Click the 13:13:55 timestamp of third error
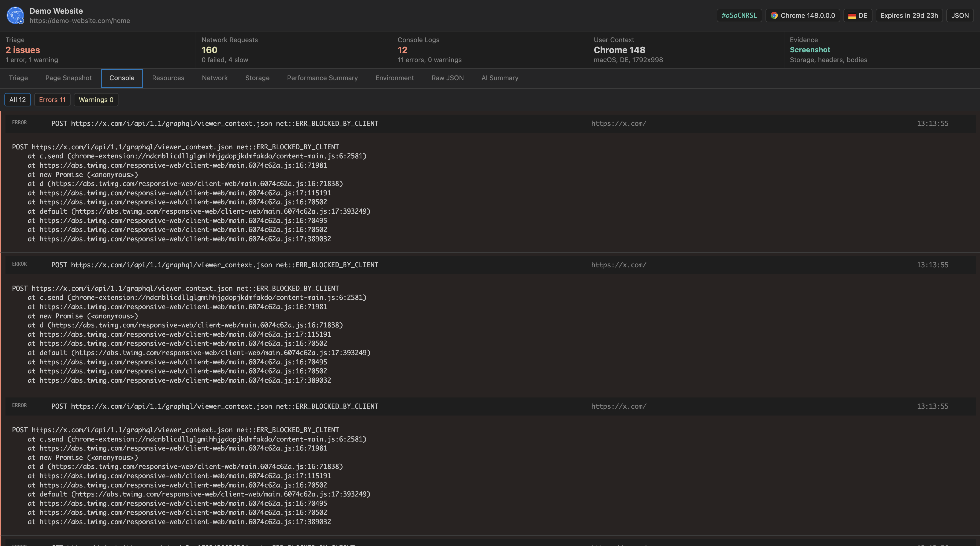980x546 pixels. 932,406
